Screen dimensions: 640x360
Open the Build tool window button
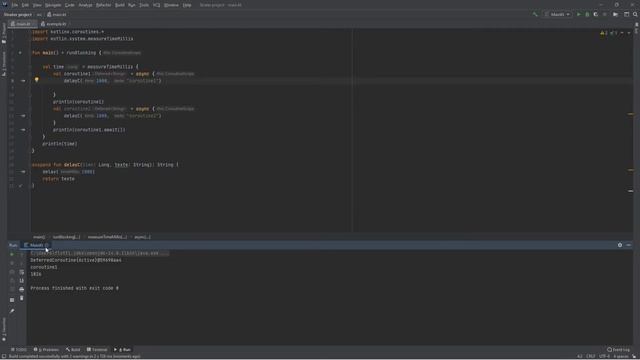tap(73, 350)
